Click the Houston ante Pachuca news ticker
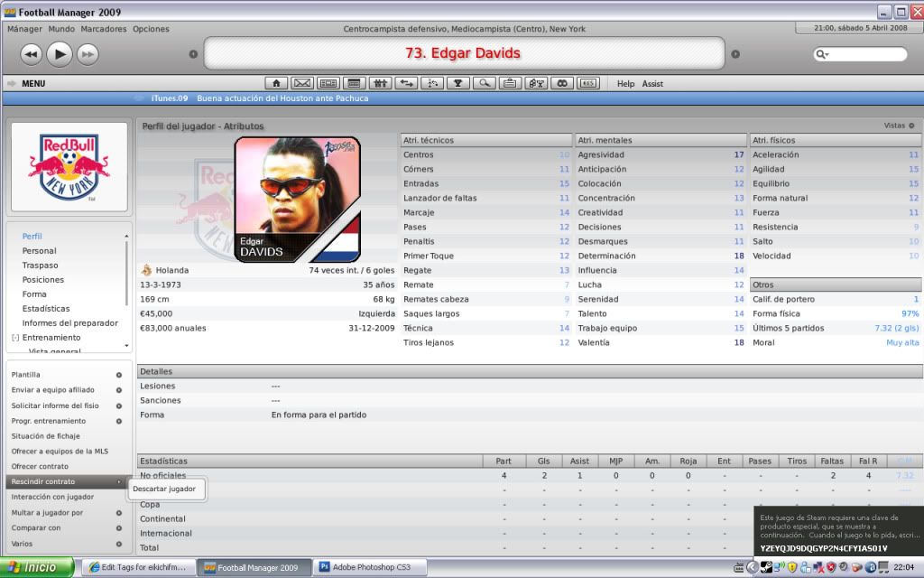This screenshot has height=578, width=924. (282, 98)
